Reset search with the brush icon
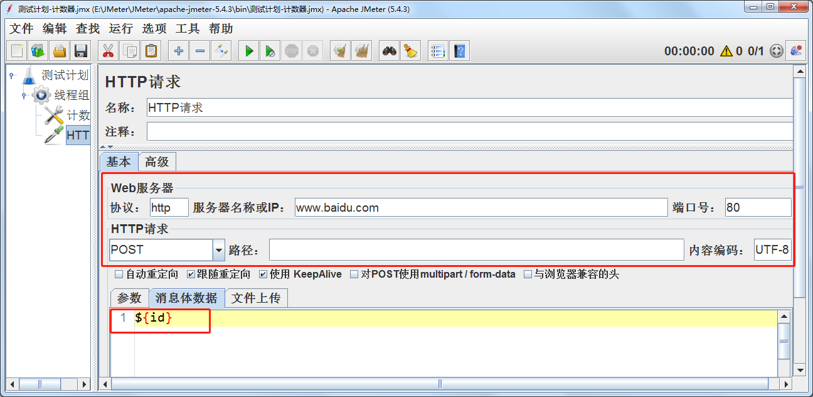Viewport: 813px width, 397px height. pyautogui.click(x=410, y=51)
